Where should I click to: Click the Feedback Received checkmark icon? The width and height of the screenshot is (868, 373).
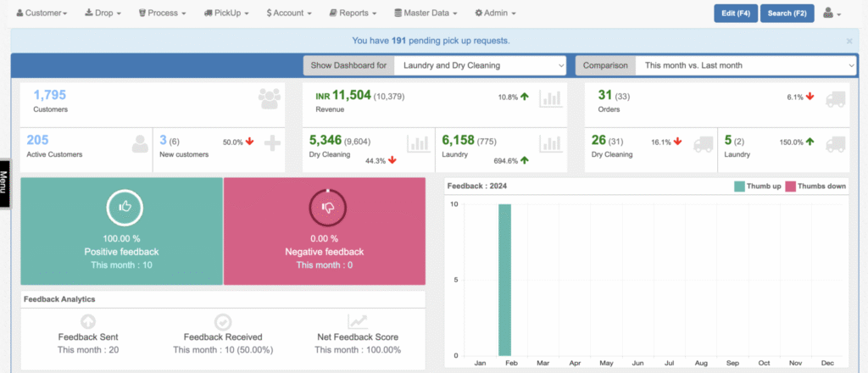(x=222, y=322)
